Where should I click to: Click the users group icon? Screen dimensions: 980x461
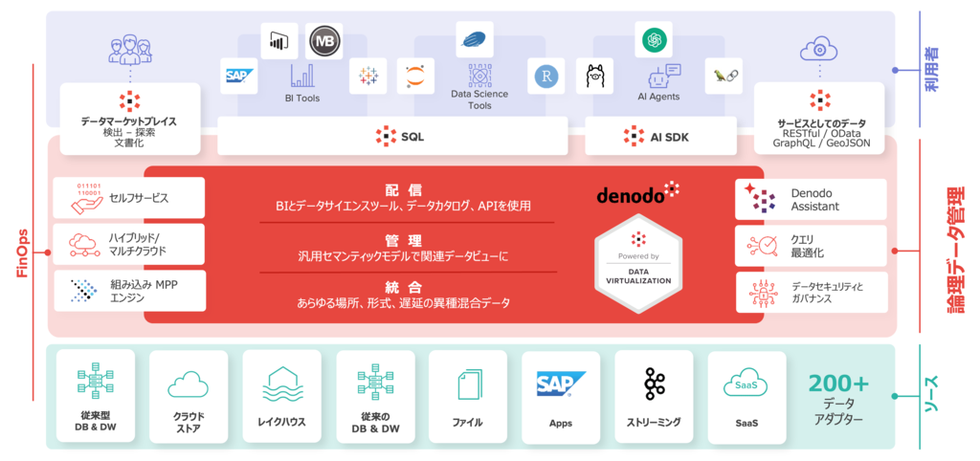(x=130, y=52)
